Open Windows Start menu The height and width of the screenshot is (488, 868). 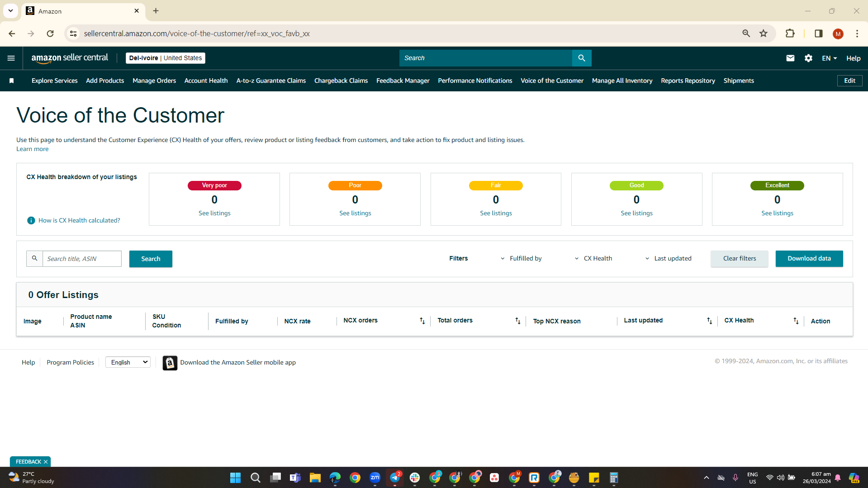235,478
